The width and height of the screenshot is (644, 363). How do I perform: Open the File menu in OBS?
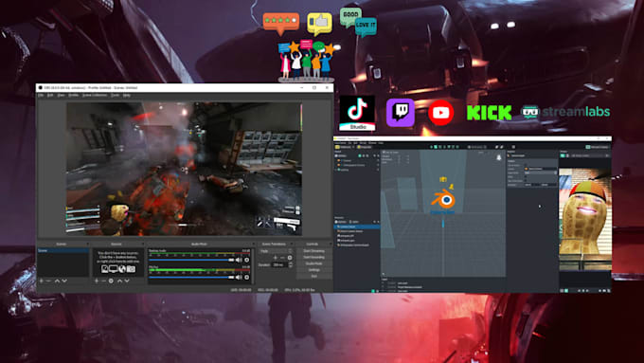pos(41,95)
